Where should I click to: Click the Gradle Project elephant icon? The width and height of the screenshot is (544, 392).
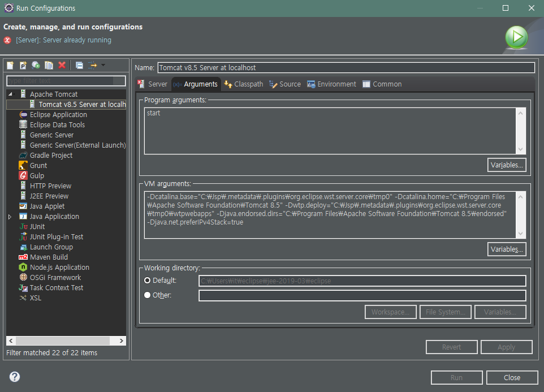tap(23, 155)
